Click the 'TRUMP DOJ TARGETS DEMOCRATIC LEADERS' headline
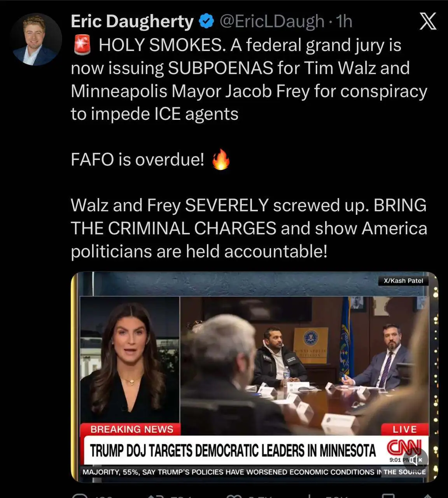448x498 pixels. pos(233,451)
